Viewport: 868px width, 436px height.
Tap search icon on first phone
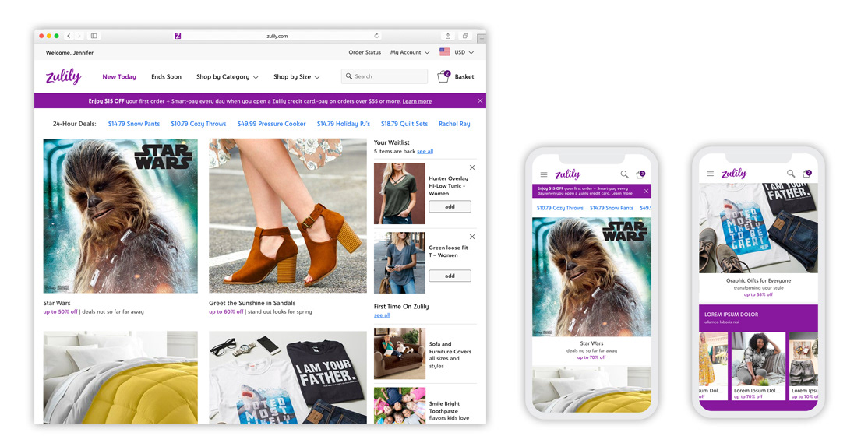624,174
